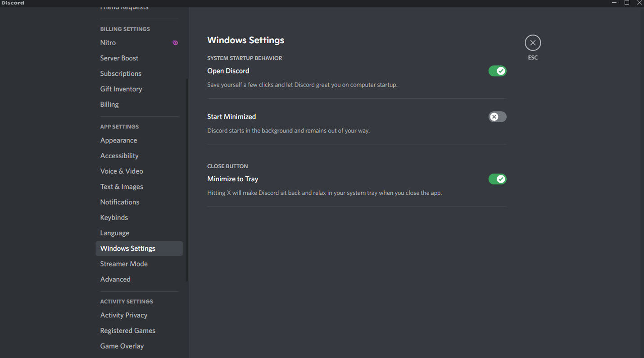Image resolution: width=644 pixels, height=358 pixels.
Task: Open Accessibility options
Action: coord(119,156)
